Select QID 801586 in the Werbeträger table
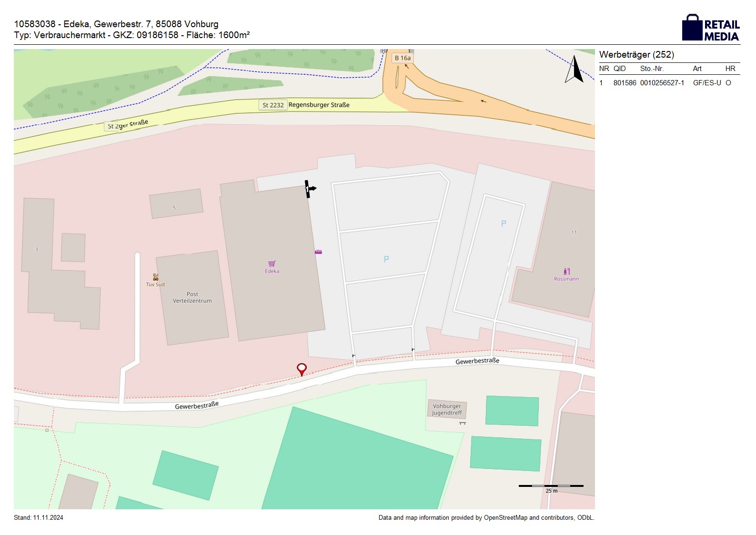 [x=625, y=83]
